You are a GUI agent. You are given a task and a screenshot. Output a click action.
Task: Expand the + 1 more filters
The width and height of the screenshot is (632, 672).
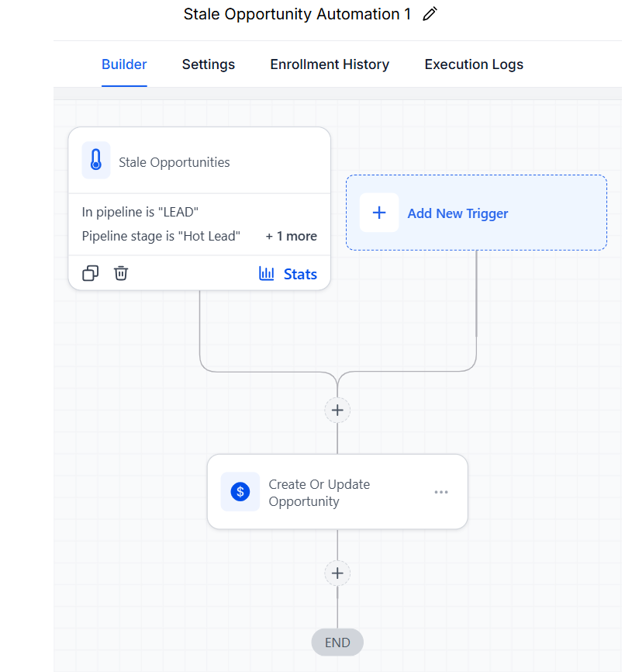[291, 236]
